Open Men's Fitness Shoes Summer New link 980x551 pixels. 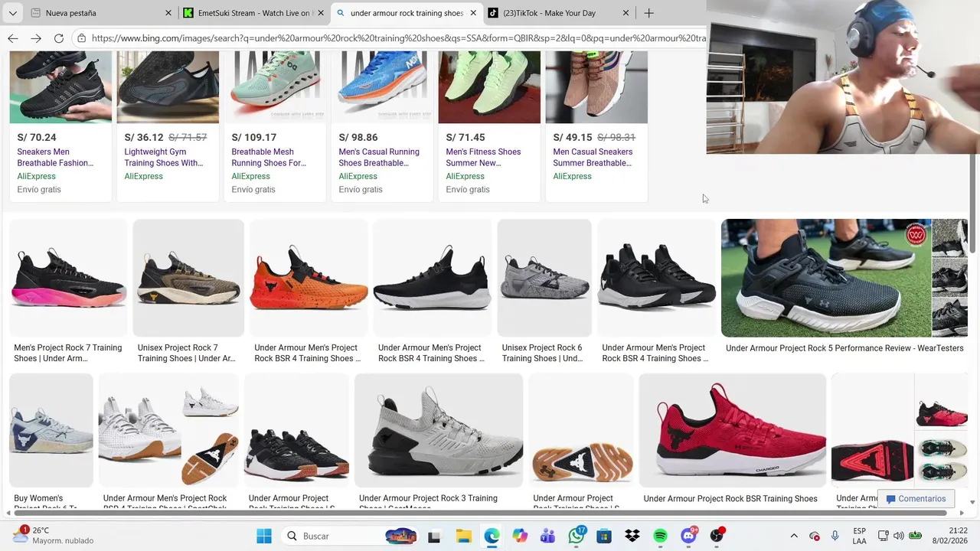coord(483,157)
